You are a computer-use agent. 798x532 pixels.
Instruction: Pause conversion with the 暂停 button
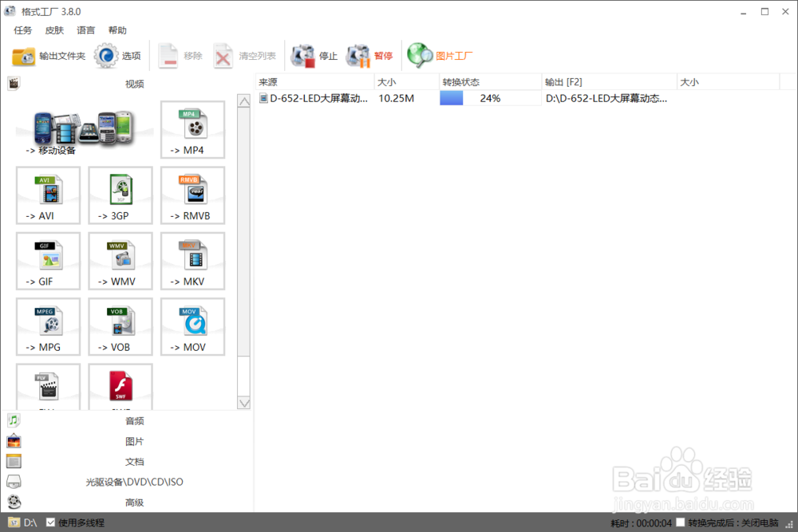(369, 56)
